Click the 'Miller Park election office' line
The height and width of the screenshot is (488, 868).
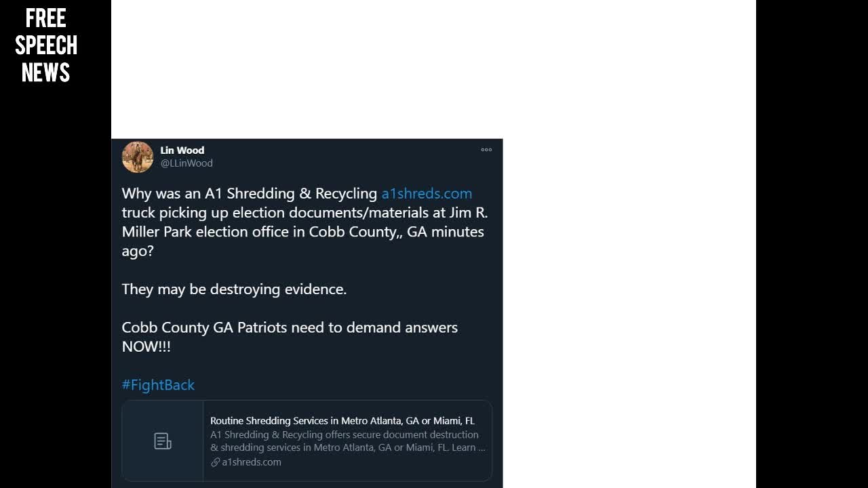302,232
